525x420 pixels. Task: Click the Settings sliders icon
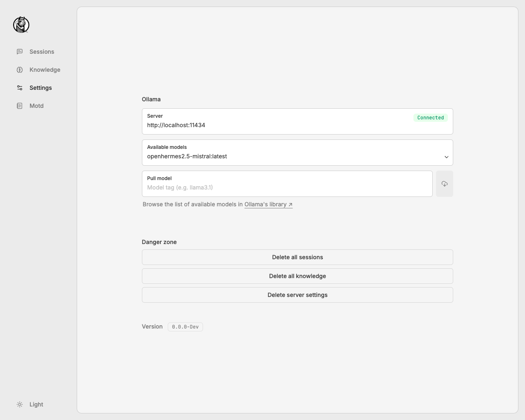(x=20, y=88)
